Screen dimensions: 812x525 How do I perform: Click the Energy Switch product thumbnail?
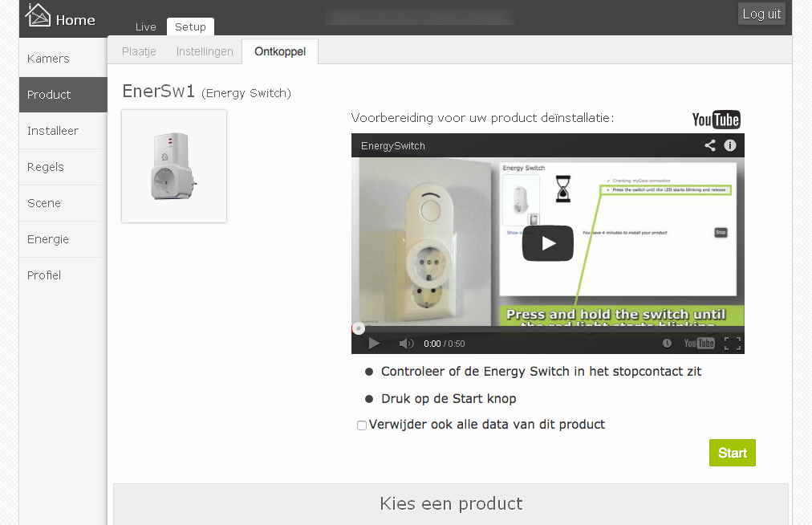[174, 166]
